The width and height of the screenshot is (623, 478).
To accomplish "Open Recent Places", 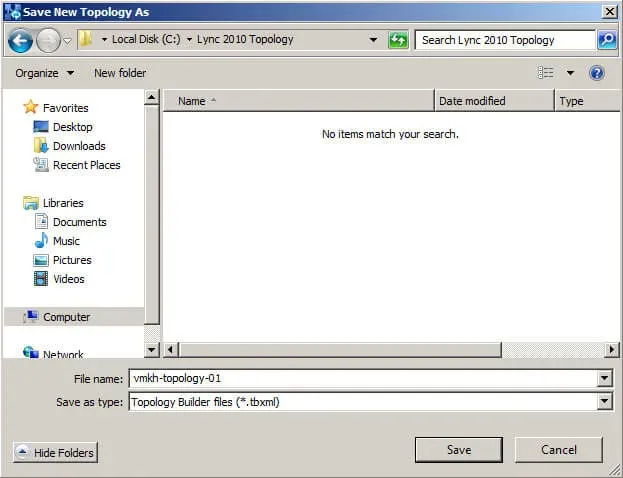I will [x=87, y=165].
